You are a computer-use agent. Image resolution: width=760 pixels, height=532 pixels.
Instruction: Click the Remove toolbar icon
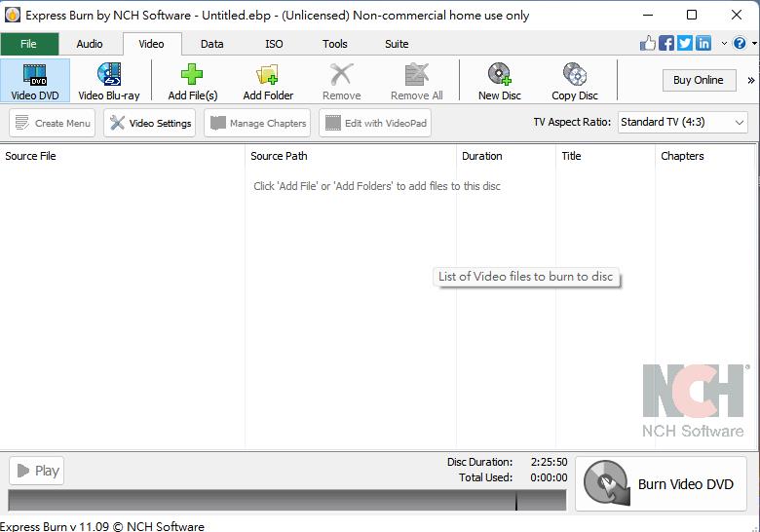342,74
